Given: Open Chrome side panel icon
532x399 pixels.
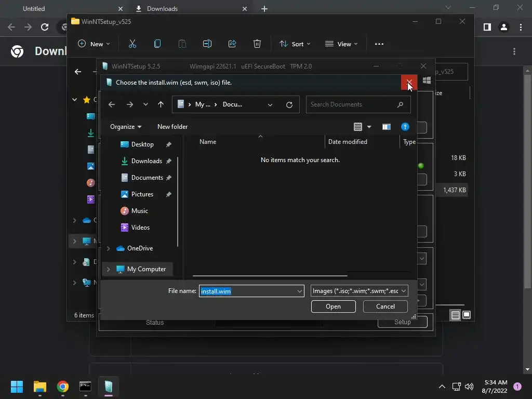Looking at the screenshot, I should coord(487,27).
